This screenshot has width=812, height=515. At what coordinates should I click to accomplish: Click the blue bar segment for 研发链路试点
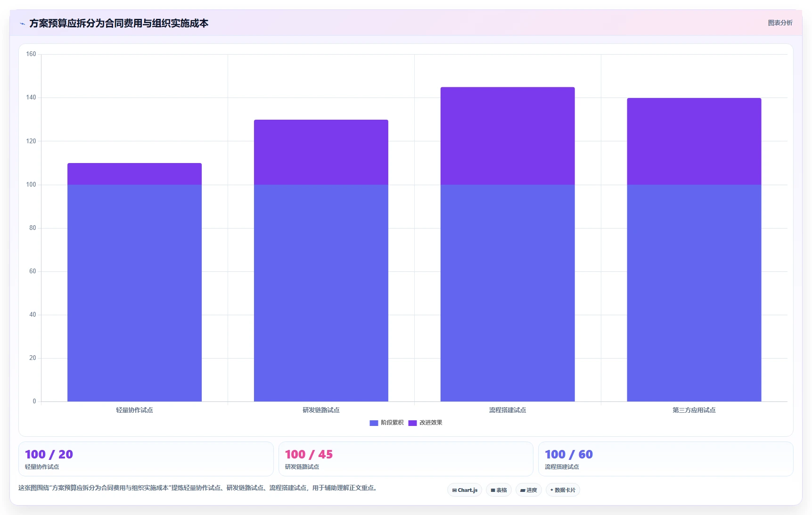click(x=321, y=293)
